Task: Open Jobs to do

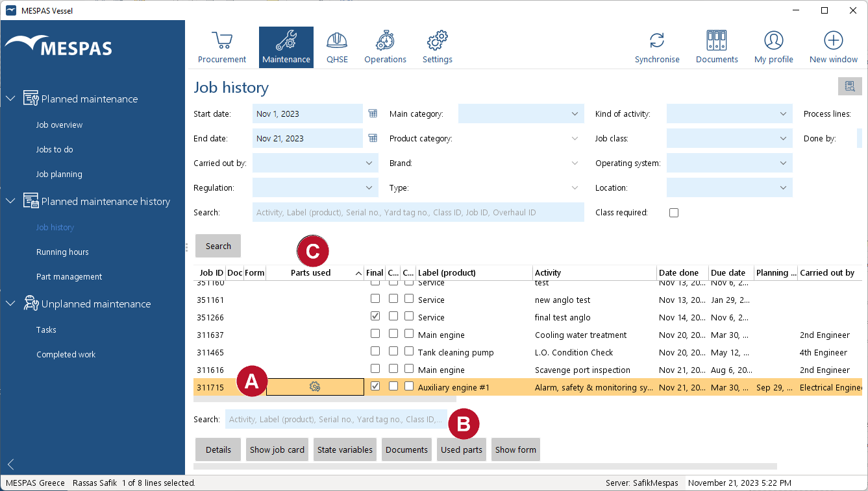Action: tap(55, 149)
